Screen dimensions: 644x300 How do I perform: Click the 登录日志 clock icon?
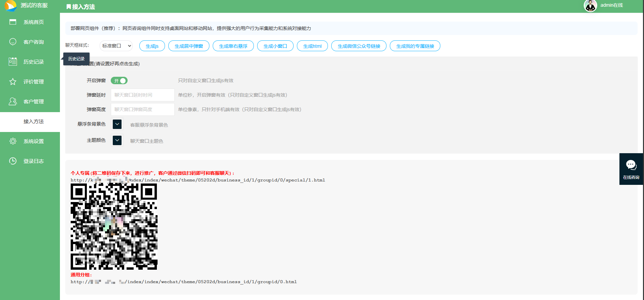pos(13,161)
